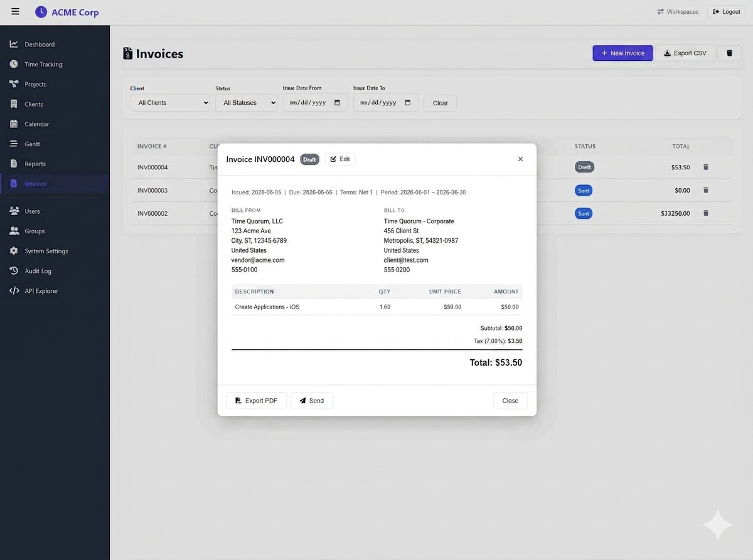Click the Calendar sidebar icon

pyautogui.click(x=14, y=124)
